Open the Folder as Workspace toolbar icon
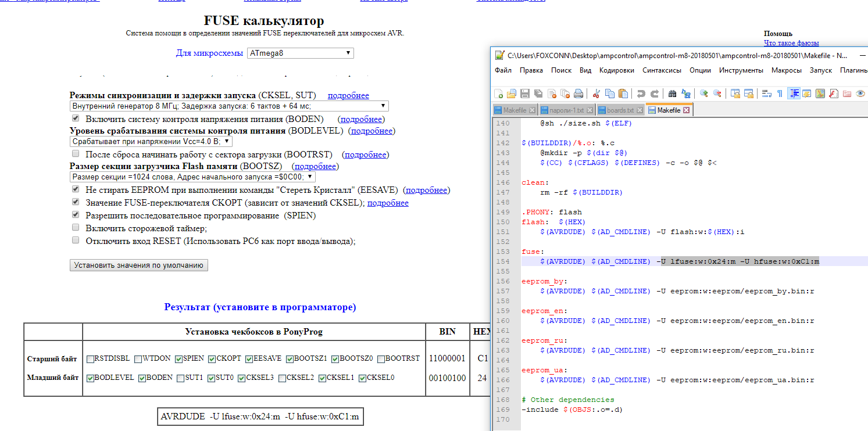Viewport: 868px width, 431px height. pos(847,94)
